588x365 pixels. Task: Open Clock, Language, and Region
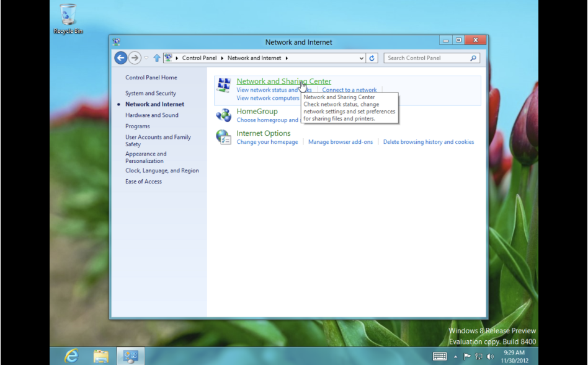pyautogui.click(x=162, y=170)
